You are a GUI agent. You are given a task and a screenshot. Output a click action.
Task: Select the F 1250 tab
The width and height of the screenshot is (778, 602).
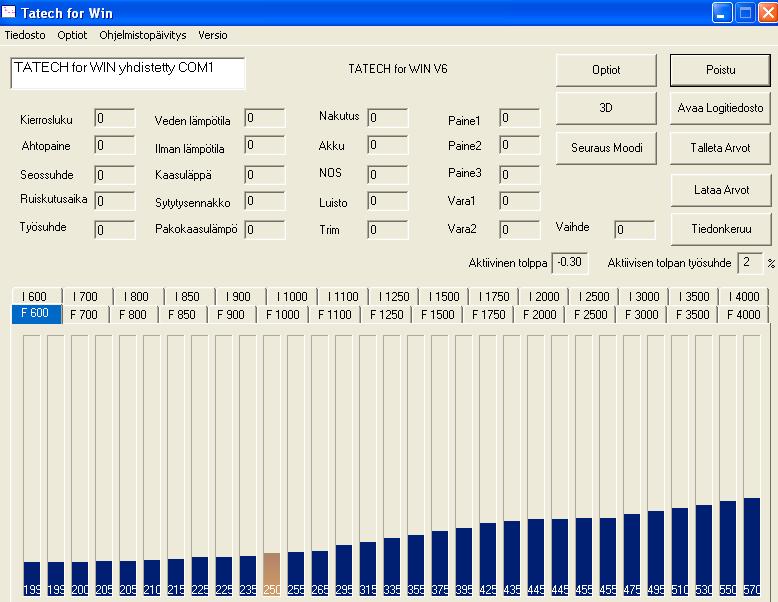click(x=386, y=315)
